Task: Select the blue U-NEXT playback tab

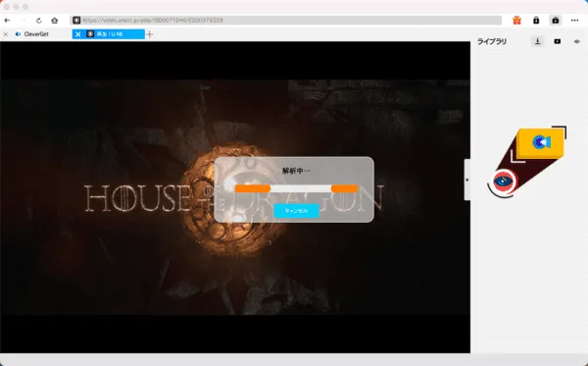Action: click(110, 34)
